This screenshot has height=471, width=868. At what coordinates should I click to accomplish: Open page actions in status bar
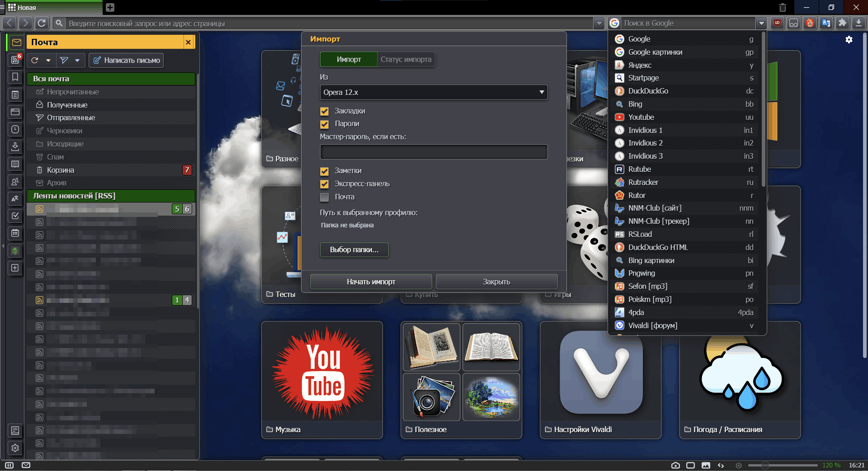pyautogui.click(x=721, y=465)
